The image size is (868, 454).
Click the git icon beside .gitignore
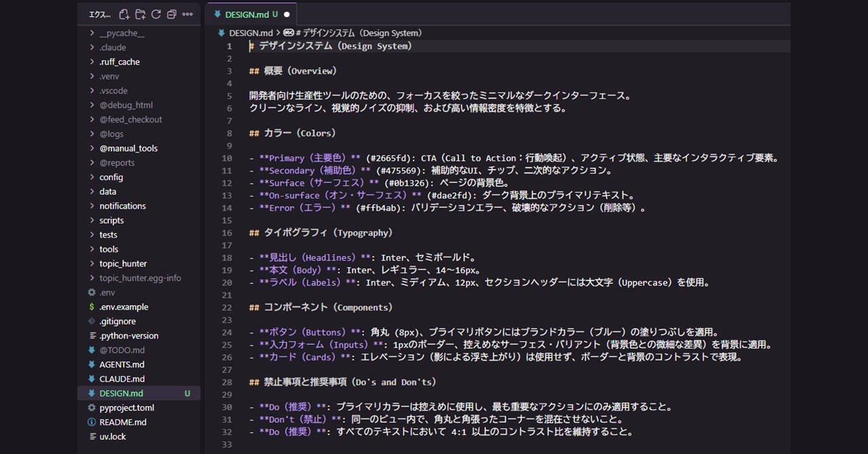(92, 321)
